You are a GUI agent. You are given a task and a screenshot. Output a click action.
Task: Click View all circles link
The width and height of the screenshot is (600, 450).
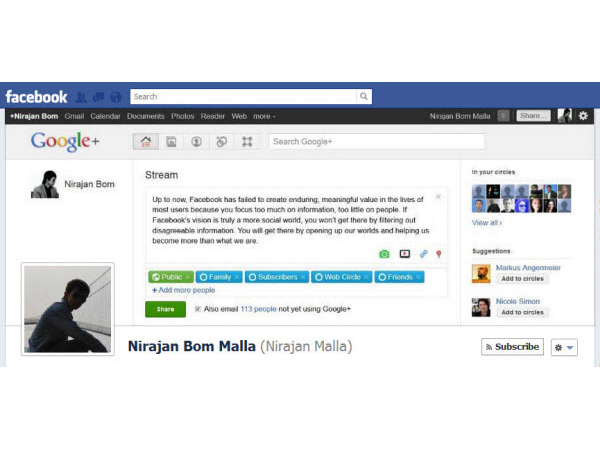487,223
